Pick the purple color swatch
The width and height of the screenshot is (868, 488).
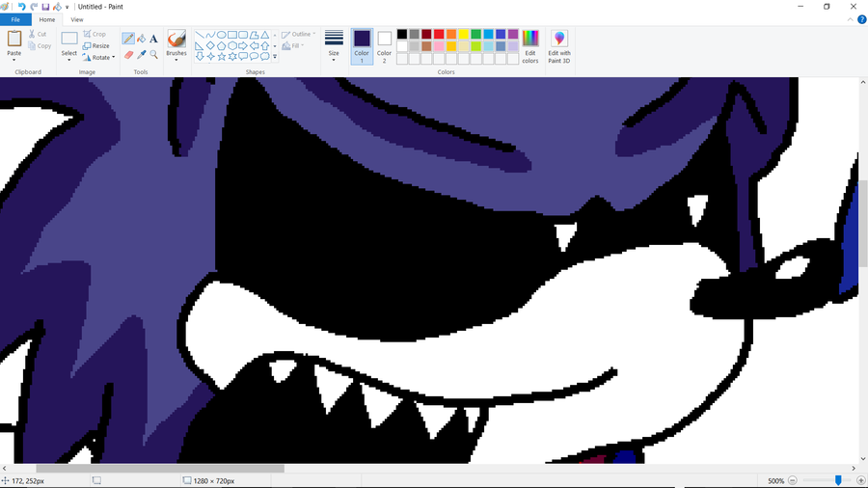(x=513, y=35)
